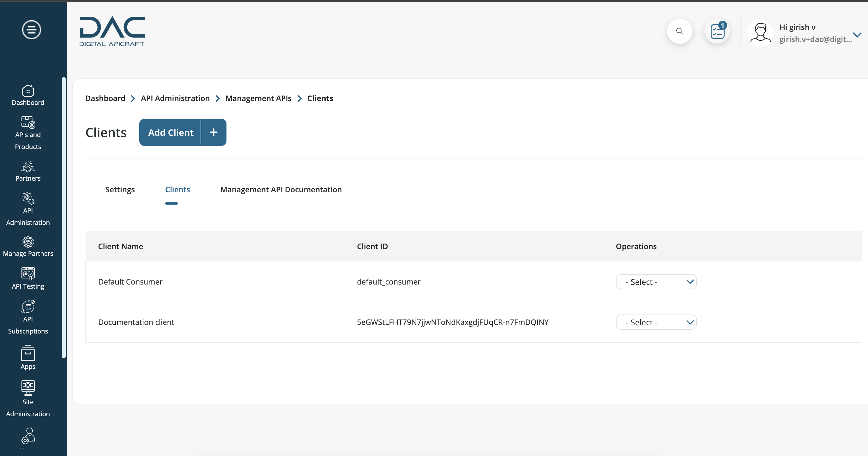Select the Clients tab
Image resolution: width=868 pixels, height=456 pixels.
[x=178, y=189]
